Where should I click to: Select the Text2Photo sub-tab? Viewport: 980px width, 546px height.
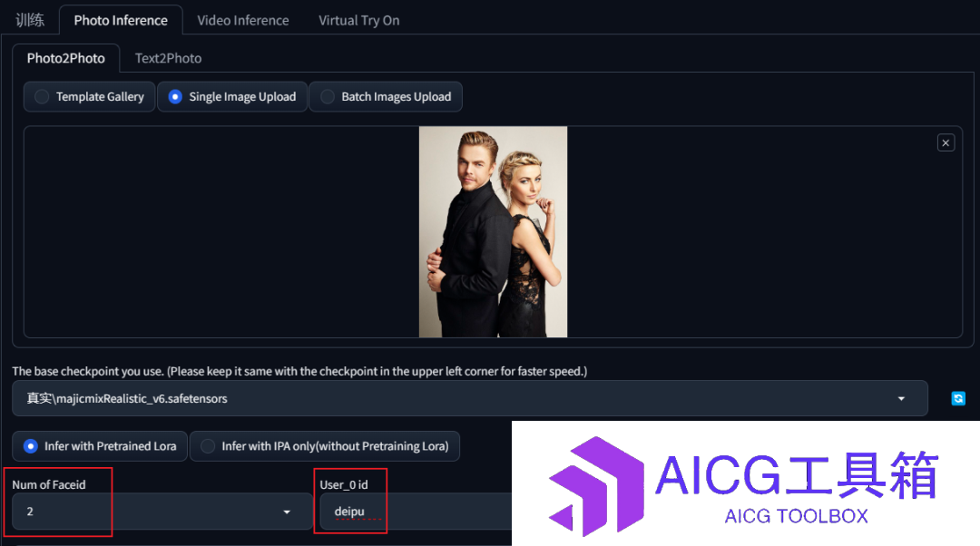click(x=168, y=58)
